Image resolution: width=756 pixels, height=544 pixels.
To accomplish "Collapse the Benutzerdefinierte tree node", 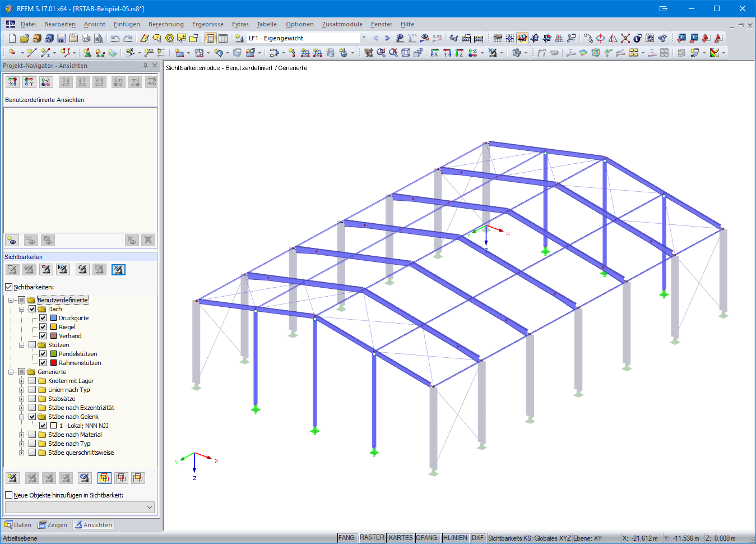I will point(11,300).
